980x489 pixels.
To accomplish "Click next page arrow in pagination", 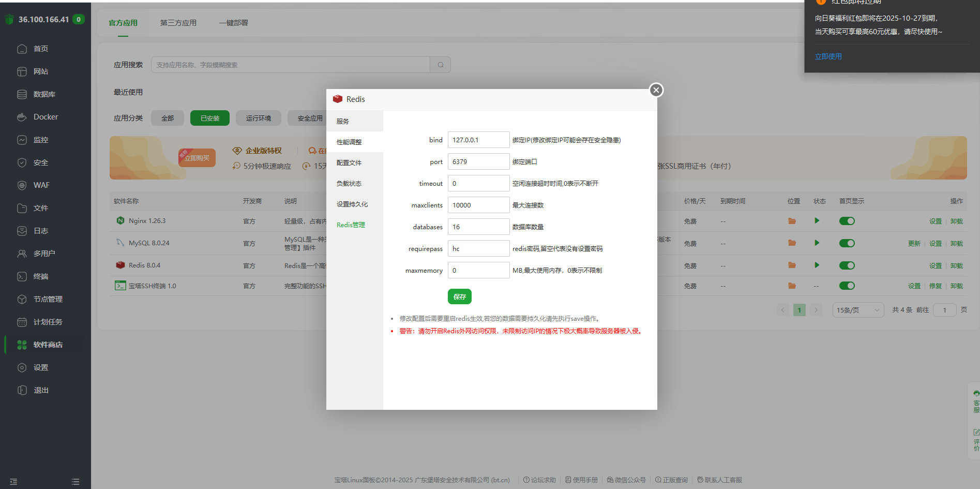I will click(816, 309).
